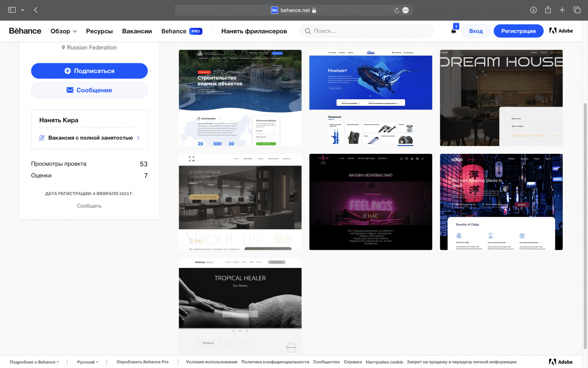Open Политика конфиденциальности footer link

coord(275,362)
